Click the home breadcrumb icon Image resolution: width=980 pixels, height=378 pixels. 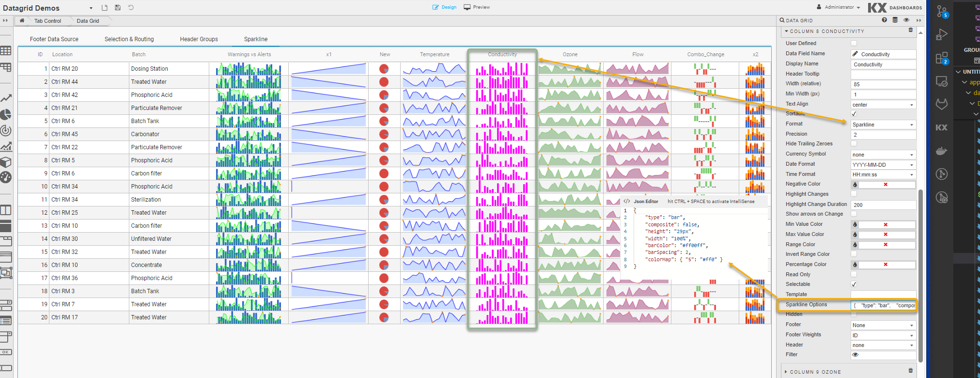coord(22,21)
